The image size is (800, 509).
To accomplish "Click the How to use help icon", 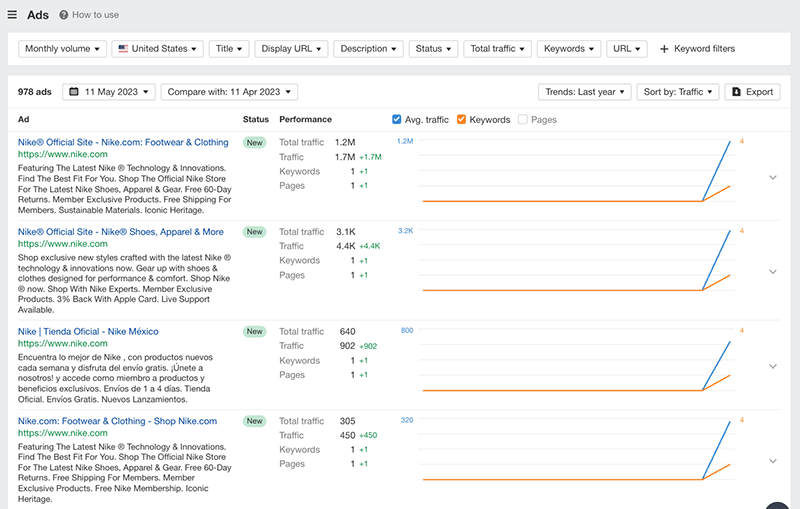I will (x=63, y=15).
